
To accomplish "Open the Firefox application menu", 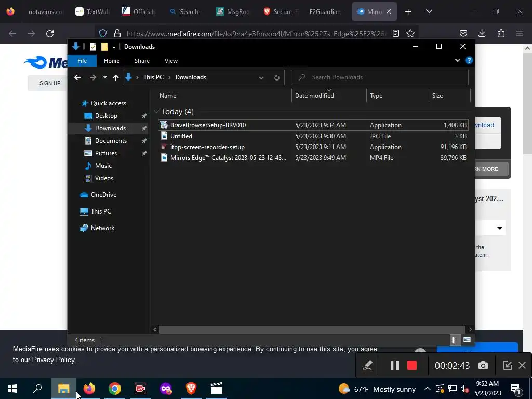I will tap(520, 33).
